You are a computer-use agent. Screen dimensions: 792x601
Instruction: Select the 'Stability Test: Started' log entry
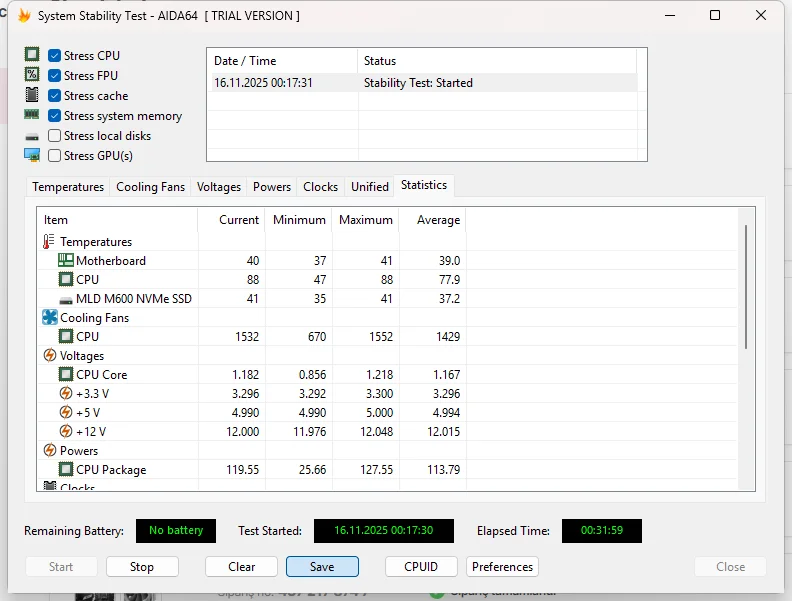click(x=418, y=83)
